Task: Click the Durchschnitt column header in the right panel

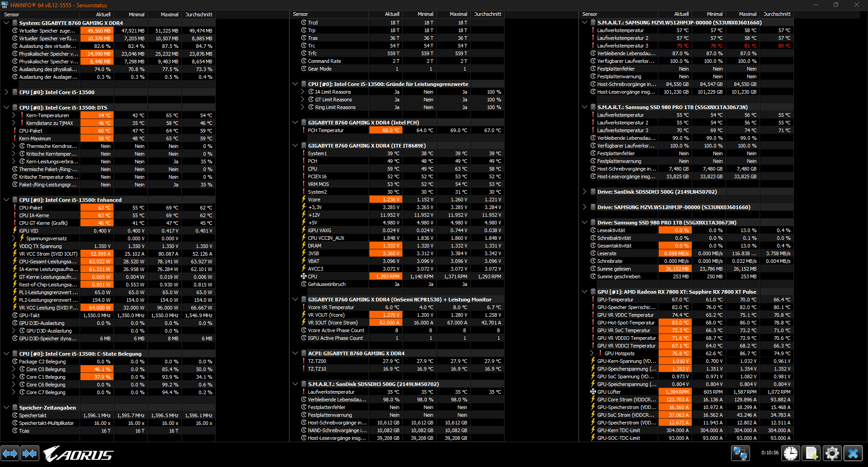Action: (777, 14)
